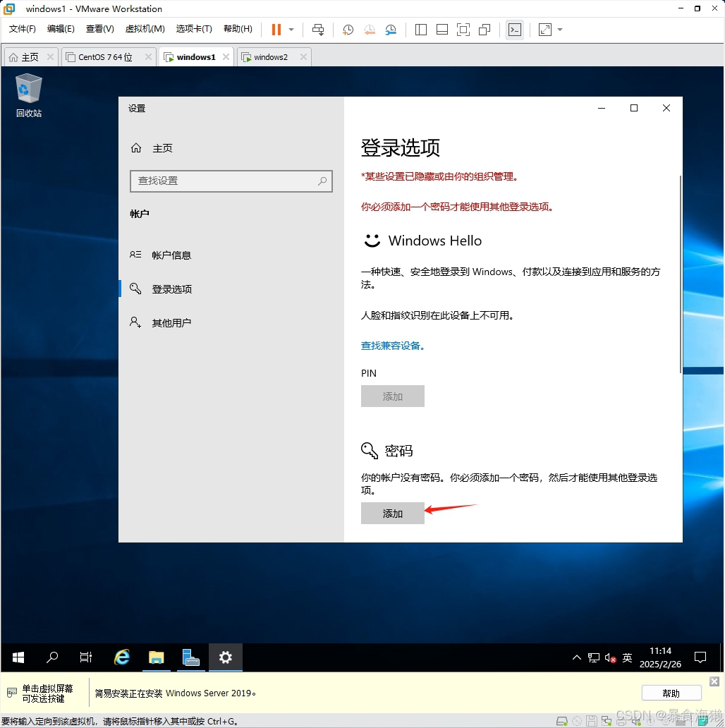
Task: Open the 查看(V) menu
Action: coord(99,29)
